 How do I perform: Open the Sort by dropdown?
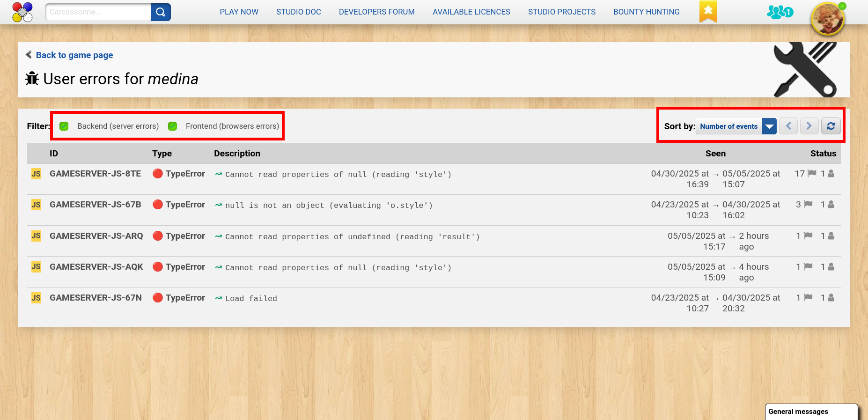[x=728, y=126]
